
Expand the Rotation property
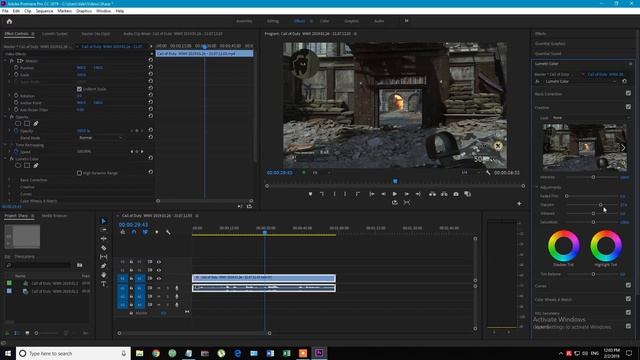pyautogui.click(x=9, y=96)
